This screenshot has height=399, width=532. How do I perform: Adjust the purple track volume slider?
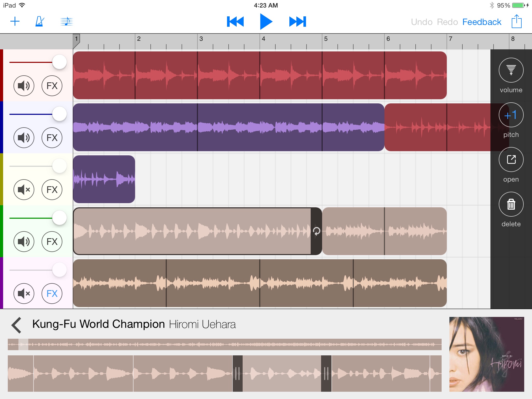[x=59, y=270]
